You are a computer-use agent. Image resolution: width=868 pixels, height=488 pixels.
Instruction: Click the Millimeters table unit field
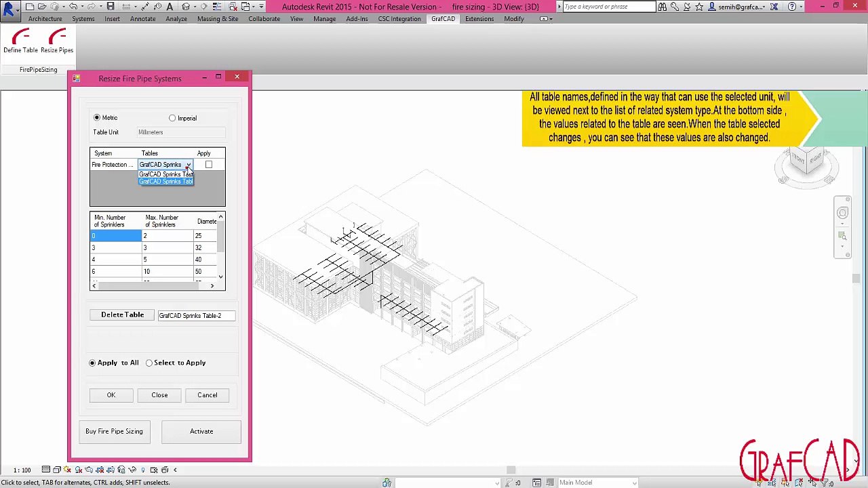tap(180, 132)
